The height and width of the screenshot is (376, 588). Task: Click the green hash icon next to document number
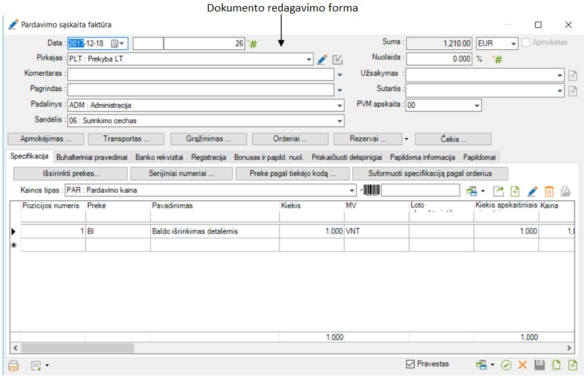(x=254, y=44)
